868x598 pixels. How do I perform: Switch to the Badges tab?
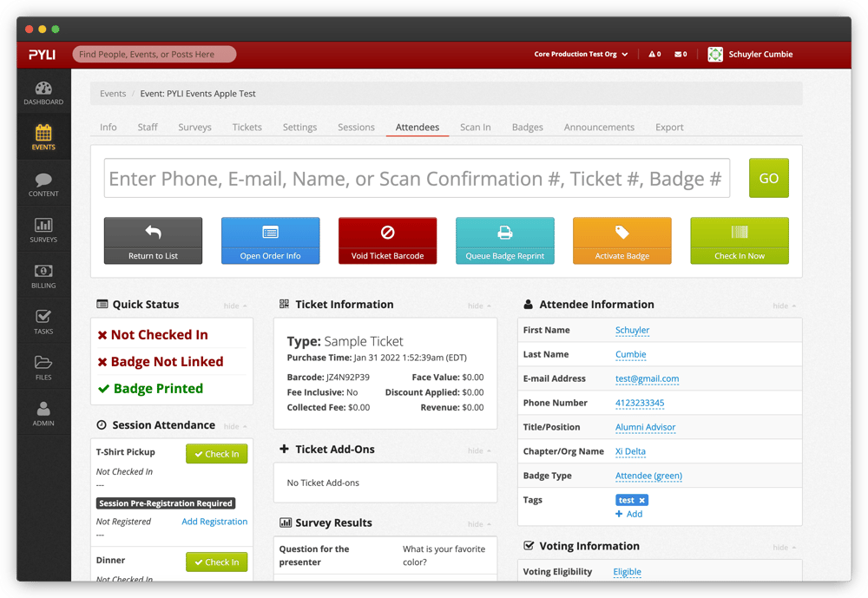coord(527,128)
